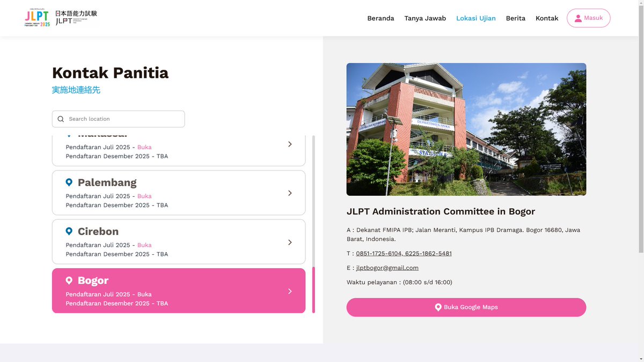Click the search magnifier icon

click(x=61, y=119)
